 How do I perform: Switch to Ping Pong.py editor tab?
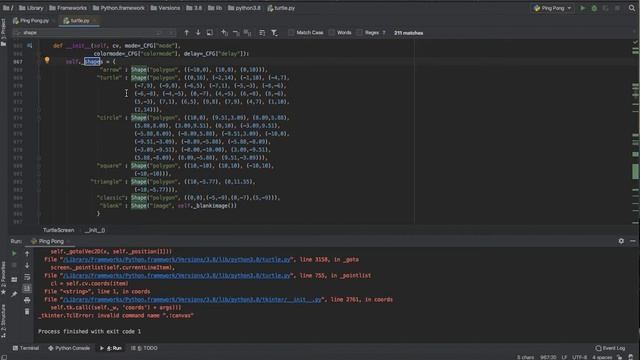(x=33, y=20)
